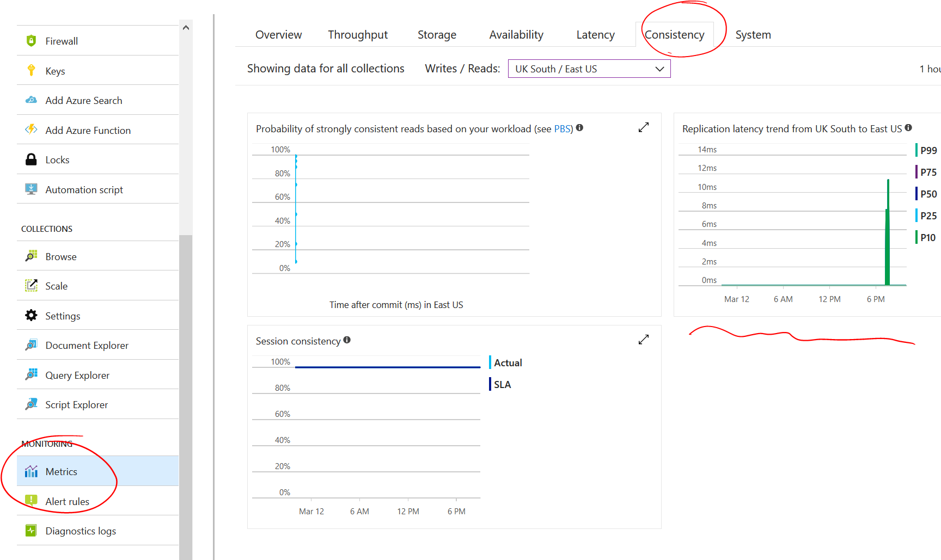The image size is (941, 560).
Task: Click the P99 legend color marker
Action: tap(917, 150)
